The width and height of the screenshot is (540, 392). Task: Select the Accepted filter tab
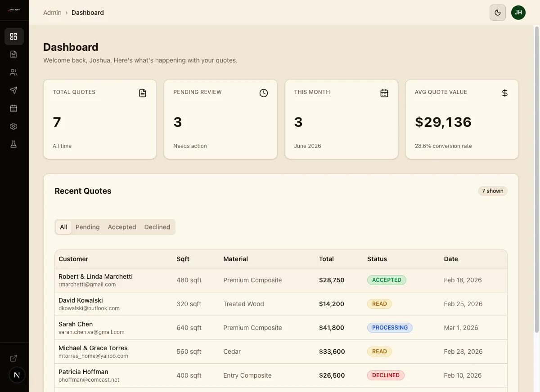122,227
